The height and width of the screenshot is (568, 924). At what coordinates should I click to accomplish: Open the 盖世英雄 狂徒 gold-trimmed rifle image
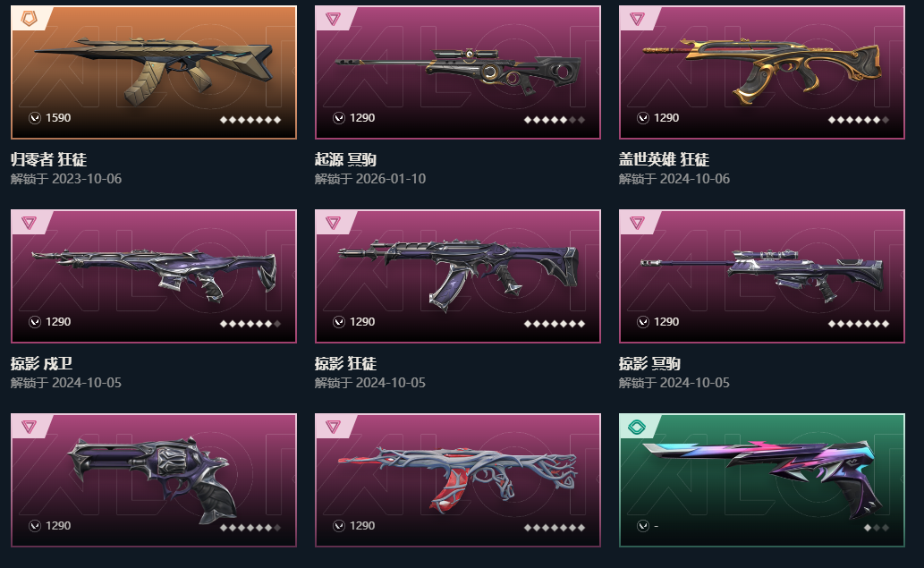[x=762, y=70]
